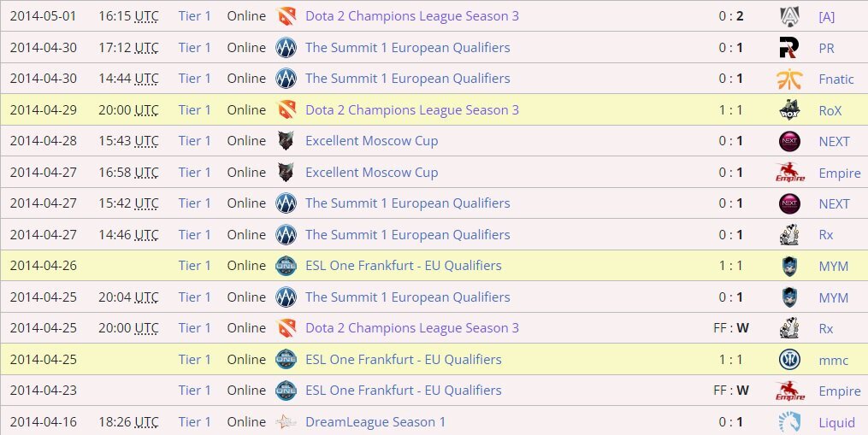Open ESL One Frankfurt qualifiers link vs mmc

coord(403,359)
